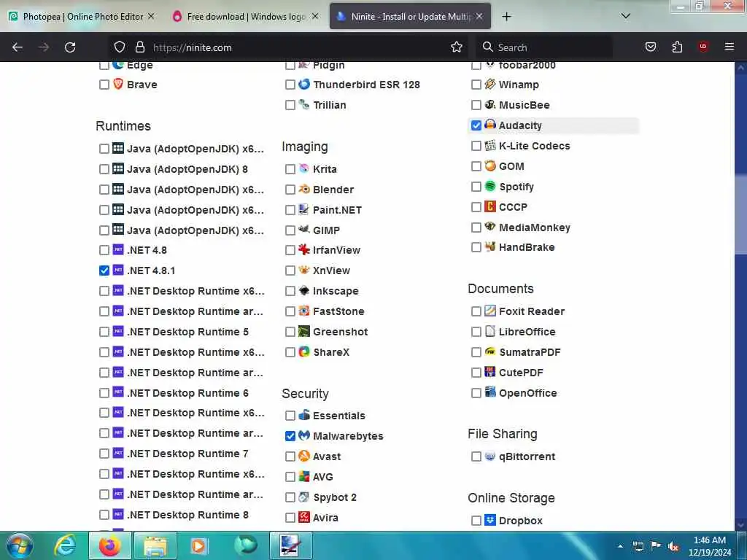
Task: Check the Winamp checkbox
Action: 476,85
